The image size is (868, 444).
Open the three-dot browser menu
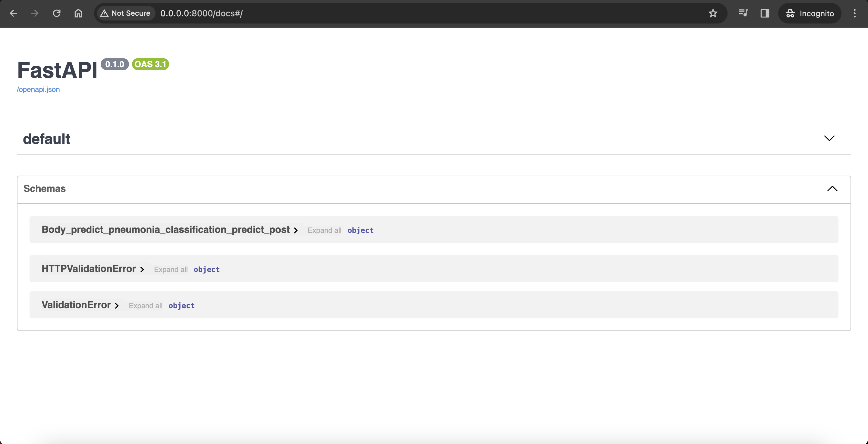854,13
